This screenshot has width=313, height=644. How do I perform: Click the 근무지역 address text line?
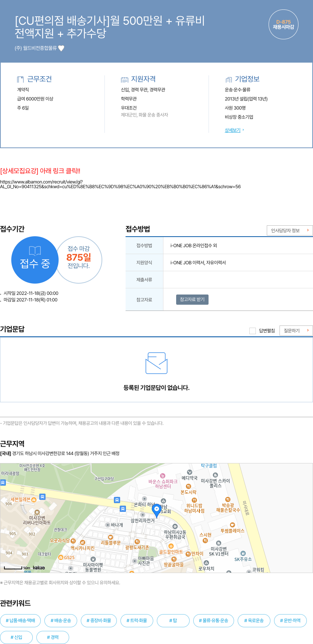coord(60,454)
